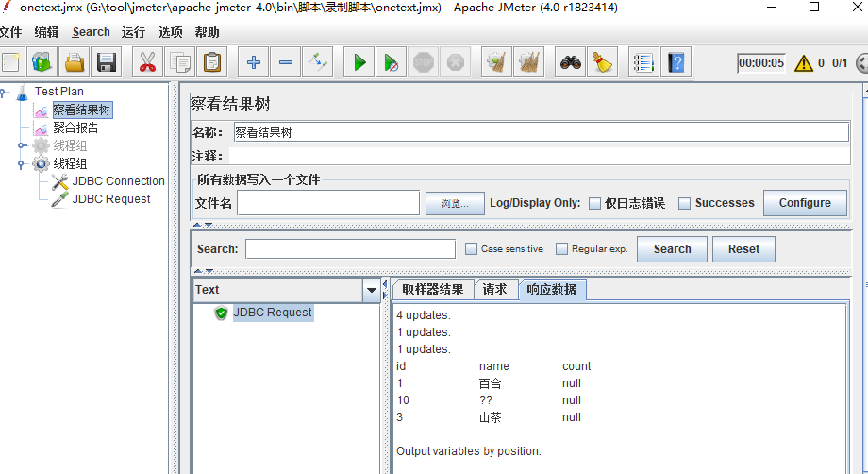Open the 文件 menu

(10, 32)
